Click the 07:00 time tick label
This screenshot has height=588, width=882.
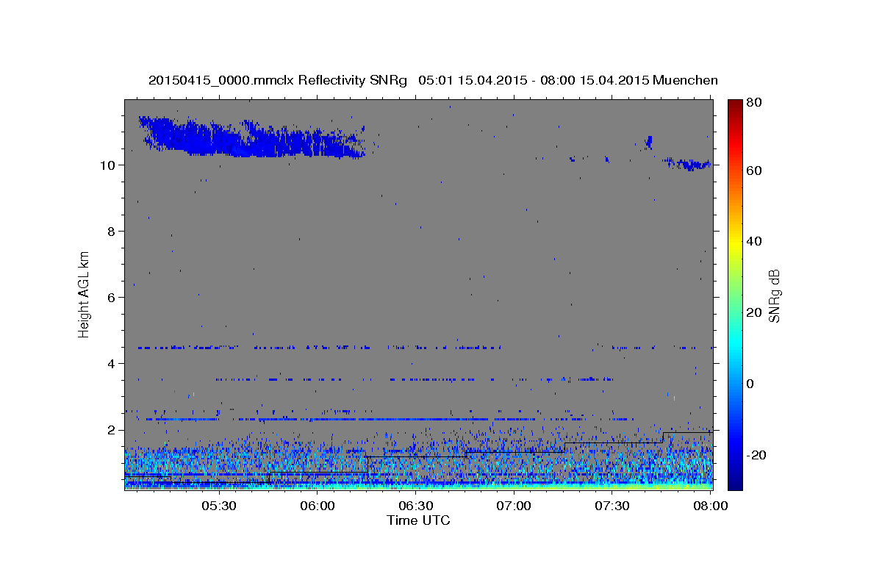(x=513, y=506)
